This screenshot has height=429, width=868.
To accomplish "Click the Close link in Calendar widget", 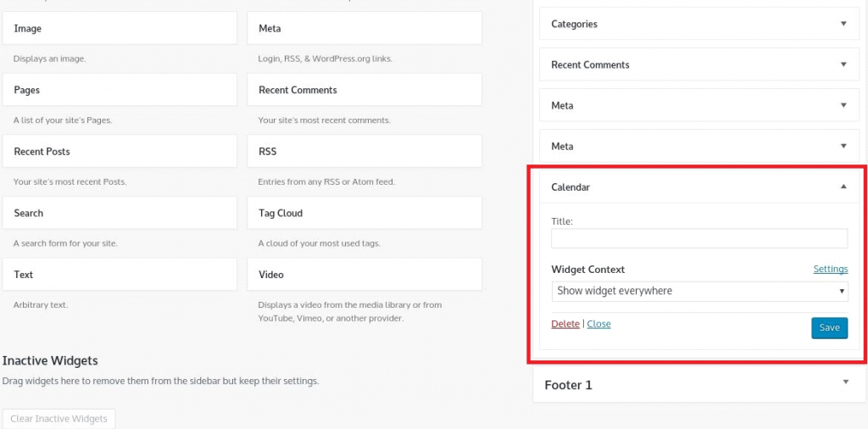I will click(598, 324).
